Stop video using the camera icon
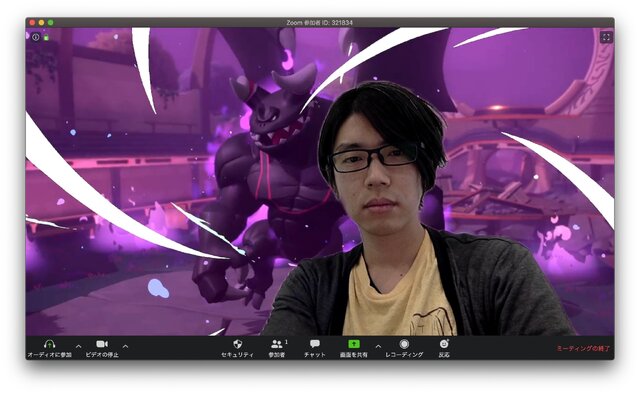The height and width of the screenshot is (394, 640). click(x=102, y=344)
